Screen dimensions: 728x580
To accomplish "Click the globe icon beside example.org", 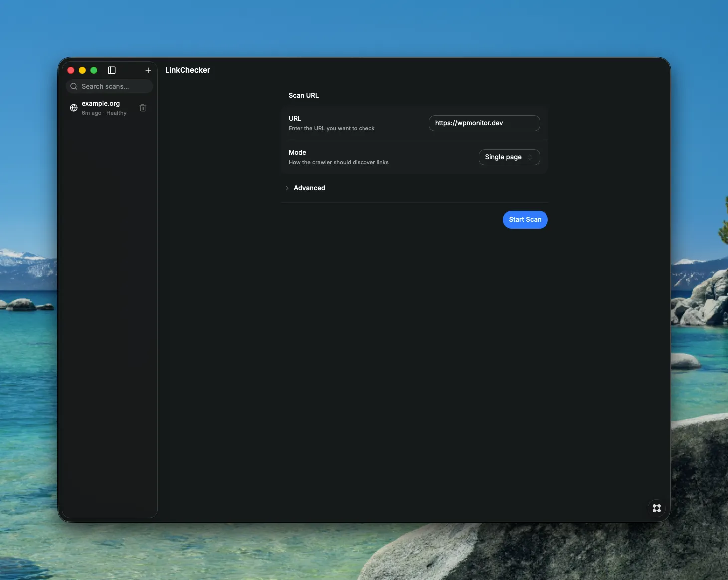I will pyautogui.click(x=74, y=108).
